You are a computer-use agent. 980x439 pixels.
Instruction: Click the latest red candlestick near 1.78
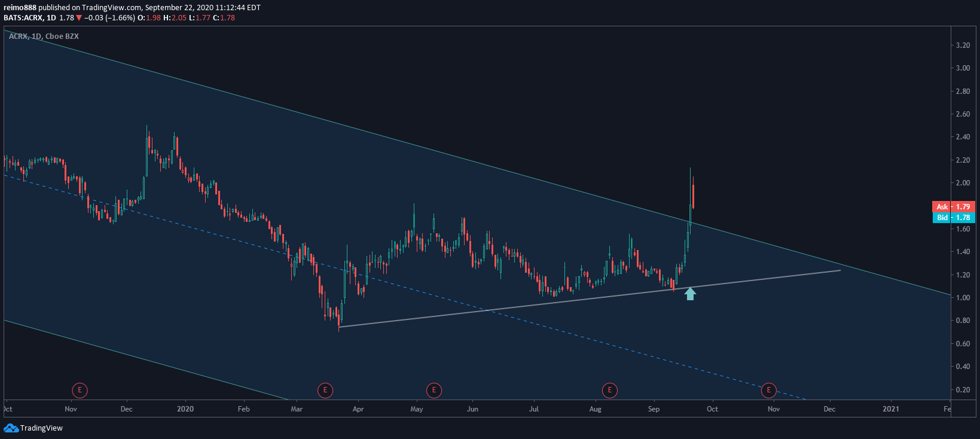coord(693,197)
